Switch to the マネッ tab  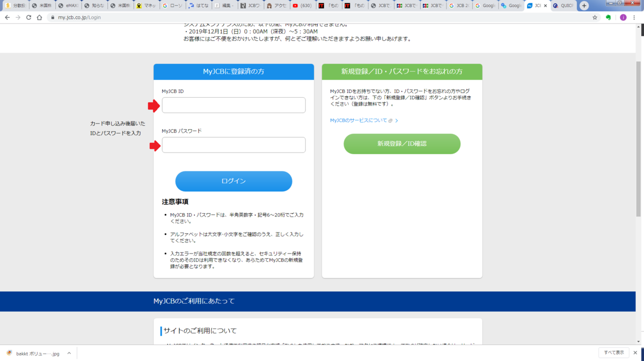147,6
